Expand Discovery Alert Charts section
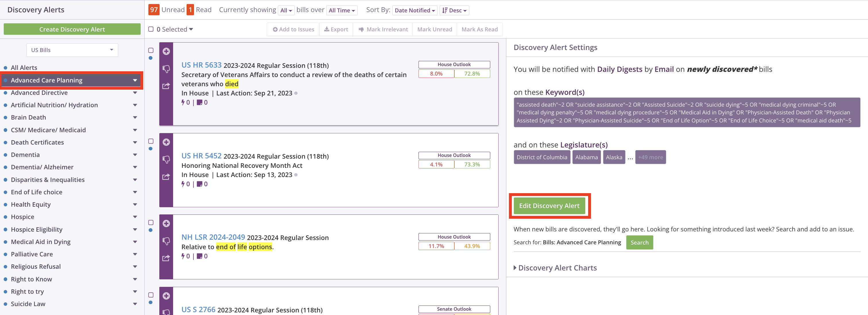Viewport: 868px width, 315px height. [x=555, y=268]
